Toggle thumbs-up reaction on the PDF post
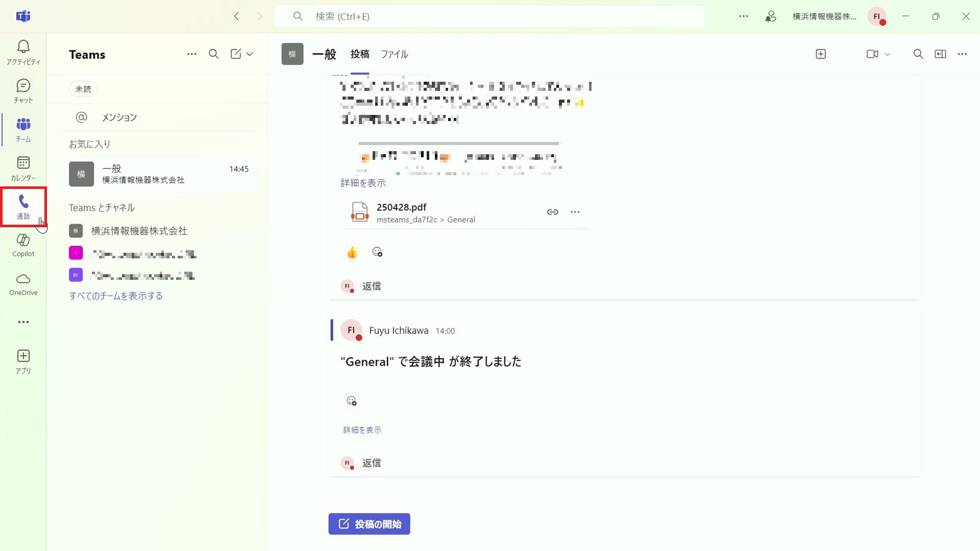Image resolution: width=980 pixels, height=551 pixels. (x=352, y=252)
